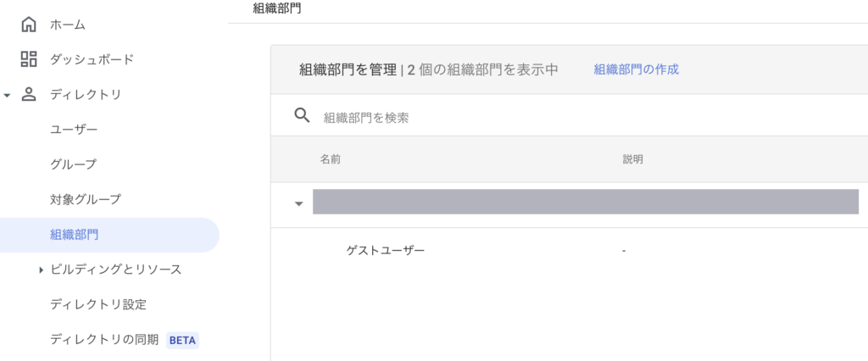Collapse the ディレクトリ section arrow
This screenshot has height=361, width=868.
click(8, 95)
